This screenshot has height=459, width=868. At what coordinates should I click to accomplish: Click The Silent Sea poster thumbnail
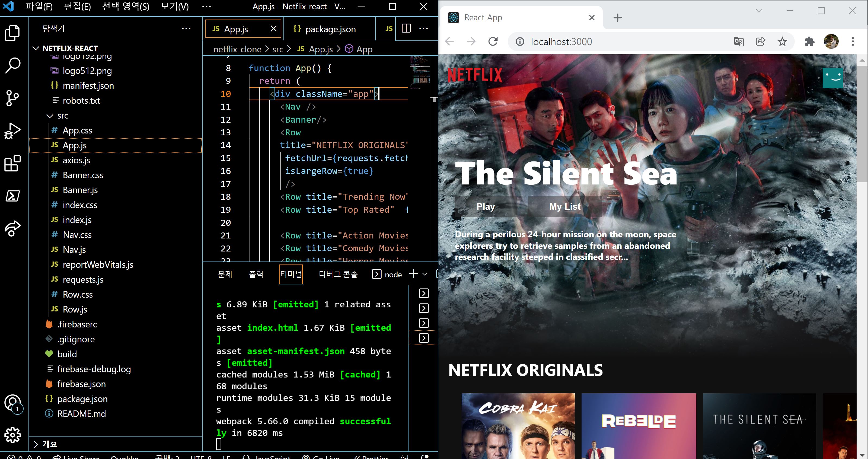pyautogui.click(x=759, y=426)
